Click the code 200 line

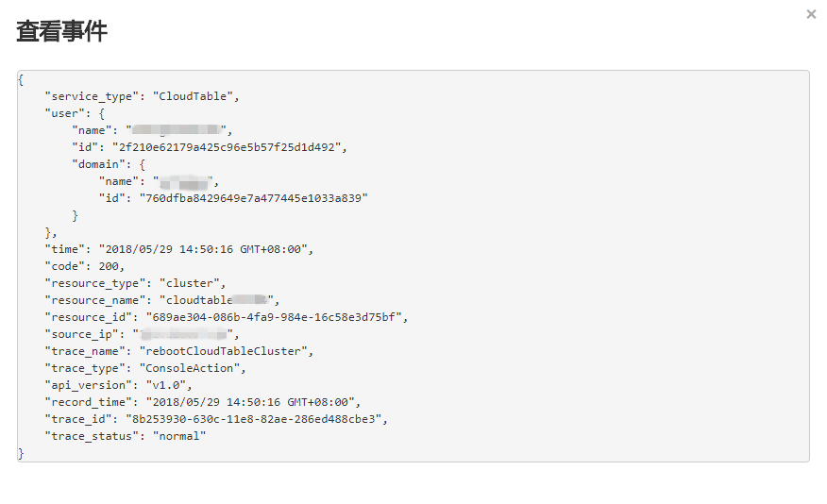(84, 266)
